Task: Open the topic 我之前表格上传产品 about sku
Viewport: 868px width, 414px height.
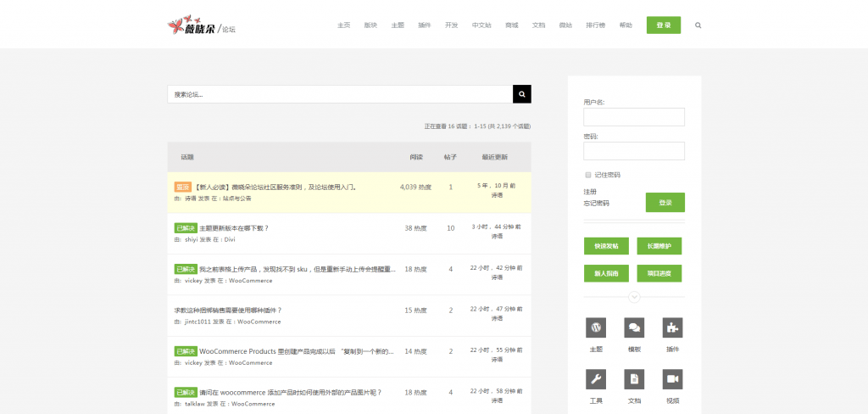Action: coord(298,269)
